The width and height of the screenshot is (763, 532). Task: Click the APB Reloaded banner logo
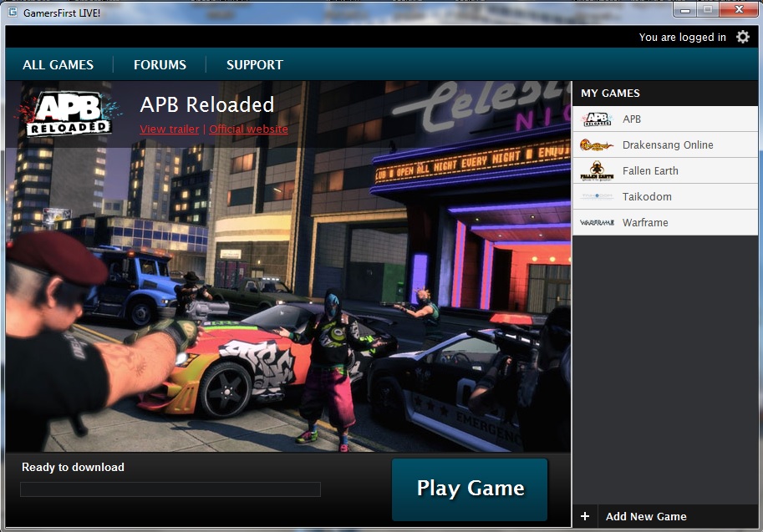point(69,113)
